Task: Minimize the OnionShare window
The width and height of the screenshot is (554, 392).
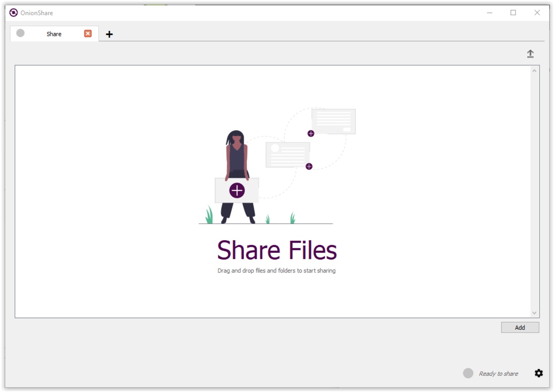Action: point(490,13)
